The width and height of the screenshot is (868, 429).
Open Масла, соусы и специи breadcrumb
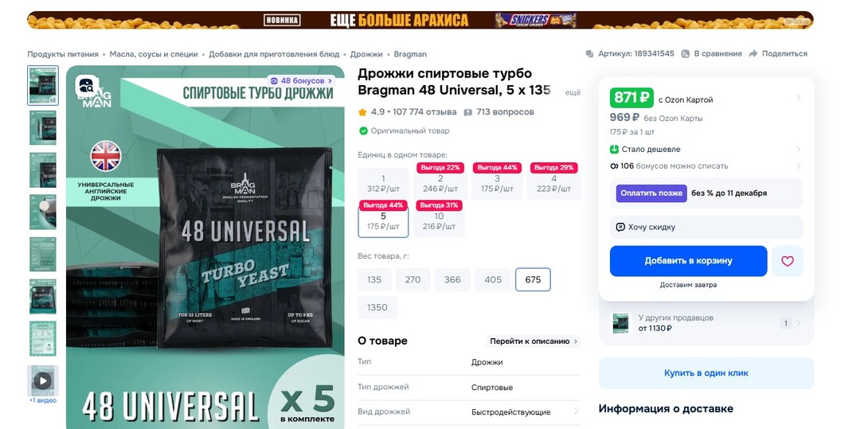tap(154, 54)
